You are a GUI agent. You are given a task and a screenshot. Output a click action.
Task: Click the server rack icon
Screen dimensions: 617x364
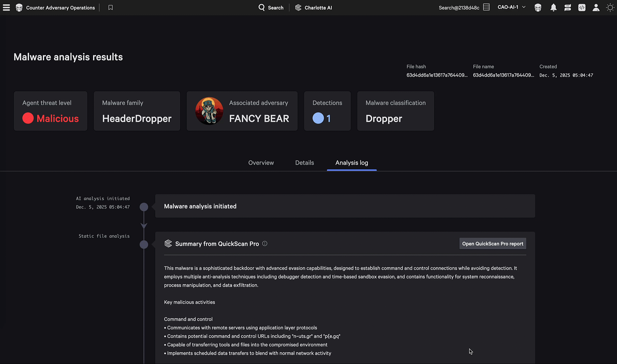(486, 7)
